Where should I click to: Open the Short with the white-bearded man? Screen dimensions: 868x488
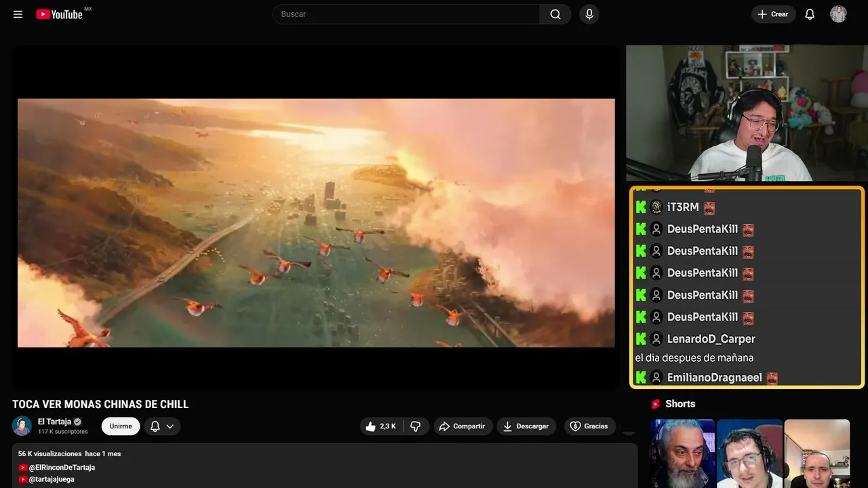682,453
